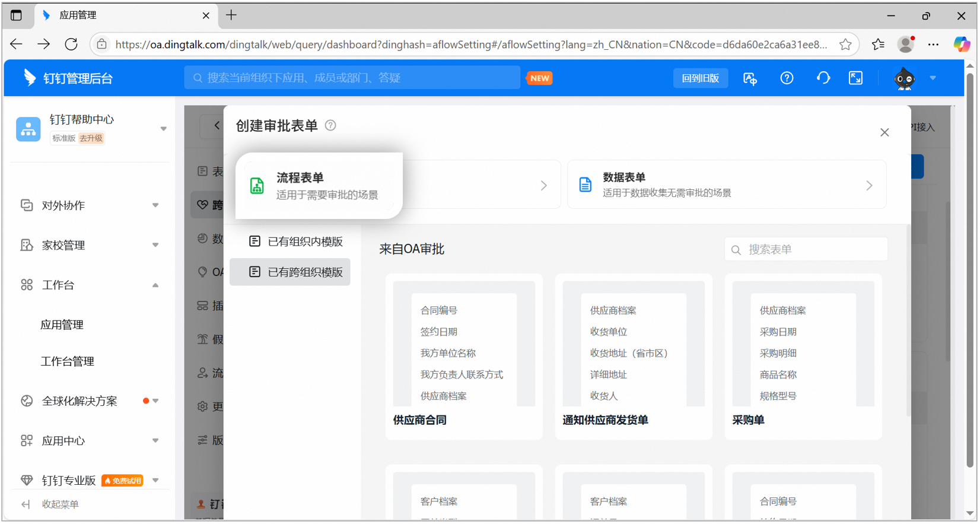The height and width of the screenshot is (524, 980).
Task: Click the back arrow behind the dialog
Action: [x=217, y=125]
